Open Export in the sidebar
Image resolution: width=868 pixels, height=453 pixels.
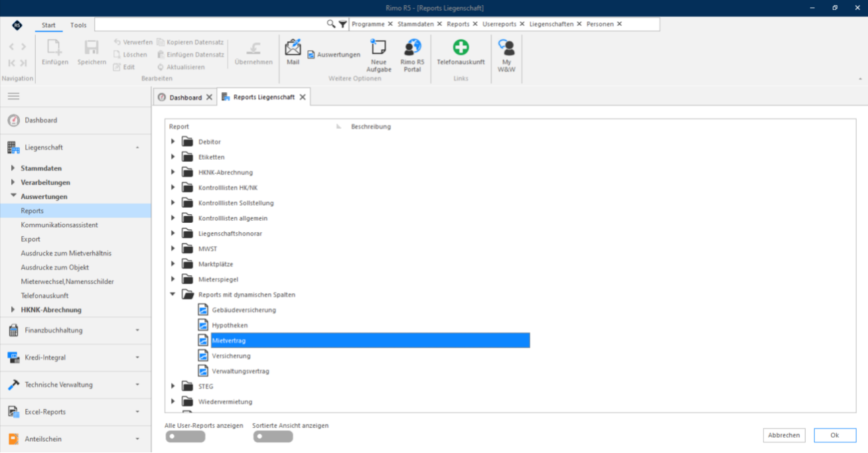31,239
